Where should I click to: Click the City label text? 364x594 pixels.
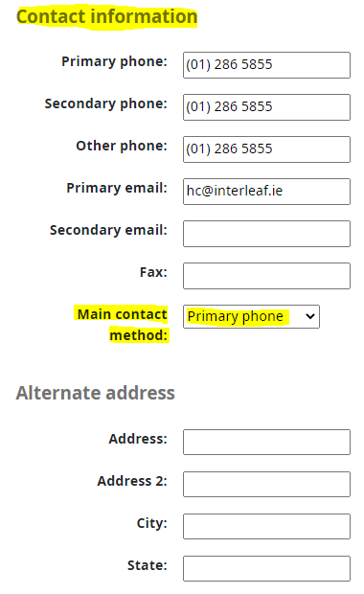coord(152,523)
